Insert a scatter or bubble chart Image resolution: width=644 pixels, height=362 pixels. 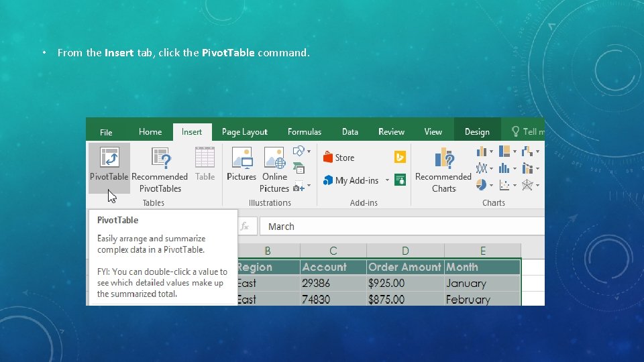(504, 185)
